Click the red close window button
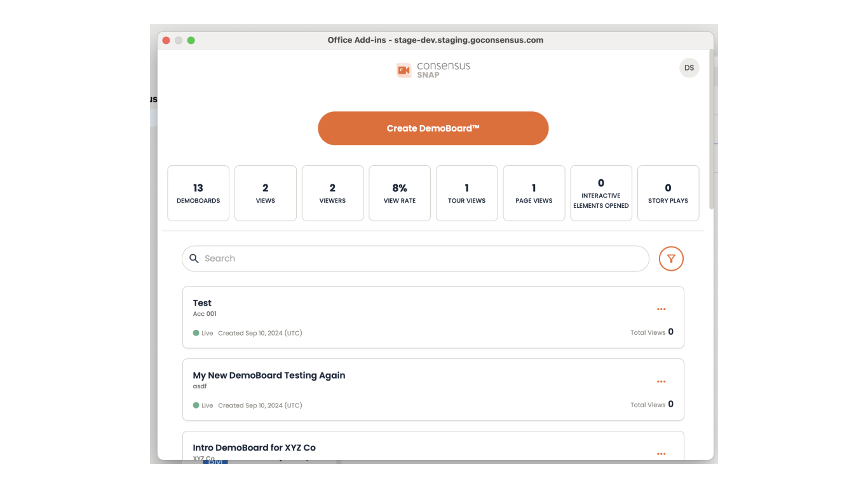This screenshot has height=488, width=868. click(x=166, y=40)
